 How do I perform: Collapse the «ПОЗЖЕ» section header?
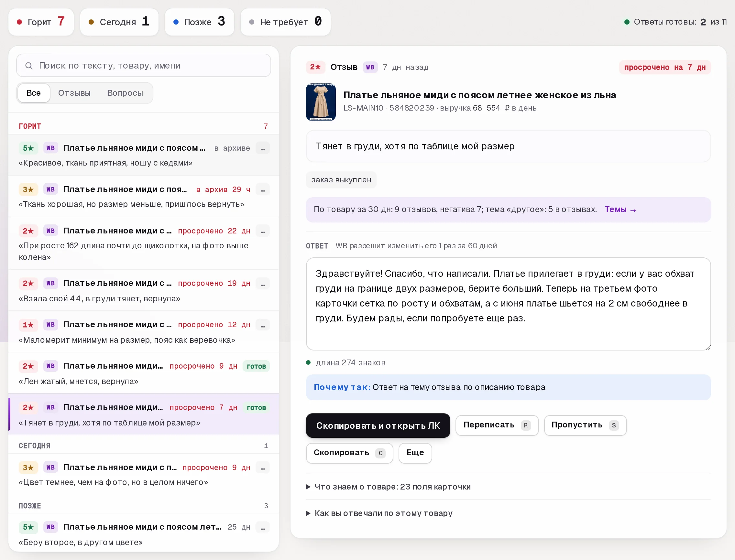tap(143, 506)
